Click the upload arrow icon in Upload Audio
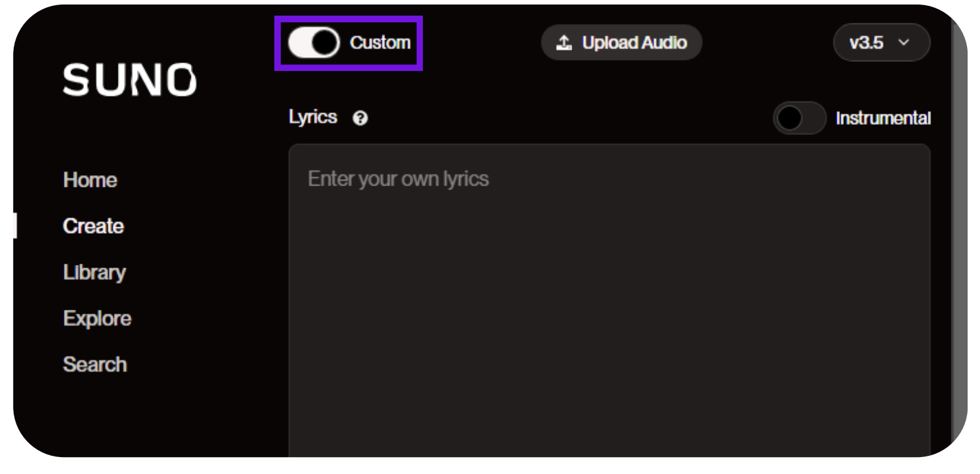980x474 pixels. click(564, 43)
